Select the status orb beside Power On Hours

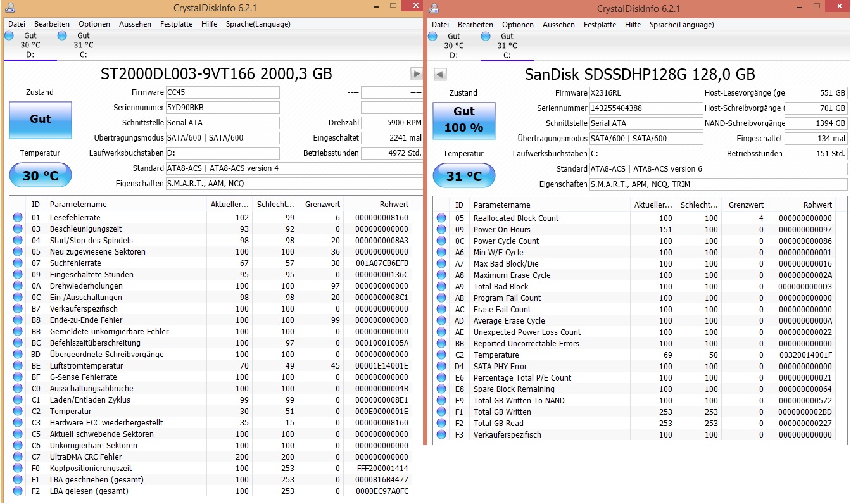(441, 230)
